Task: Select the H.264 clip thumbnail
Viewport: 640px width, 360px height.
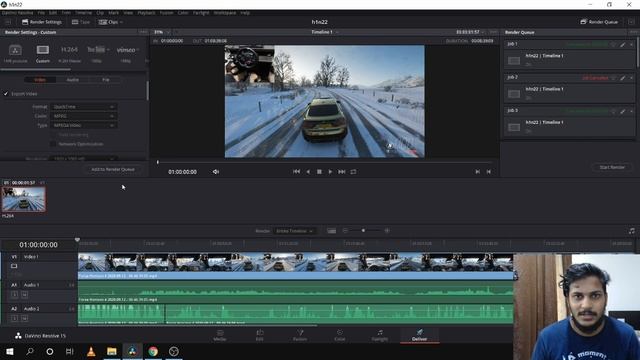Action: point(24,199)
